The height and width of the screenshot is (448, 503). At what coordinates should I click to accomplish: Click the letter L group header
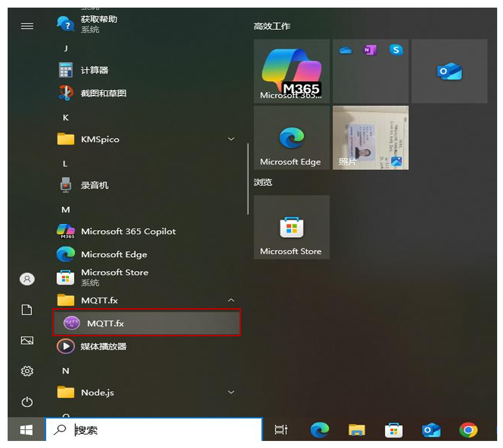(x=65, y=164)
